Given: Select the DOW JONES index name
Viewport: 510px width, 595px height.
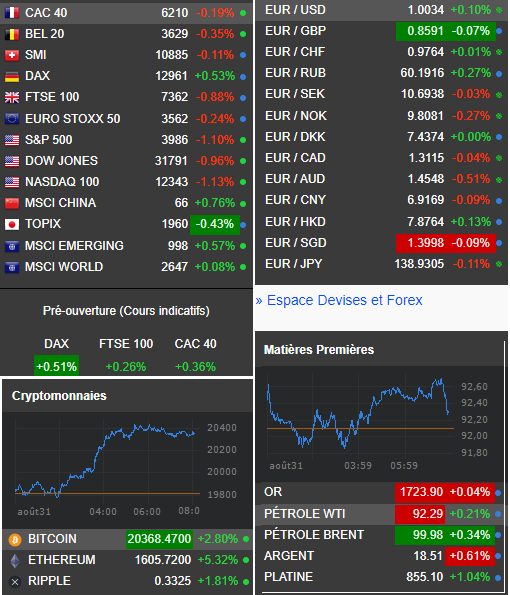Looking at the screenshot, I should click(61, 161).
